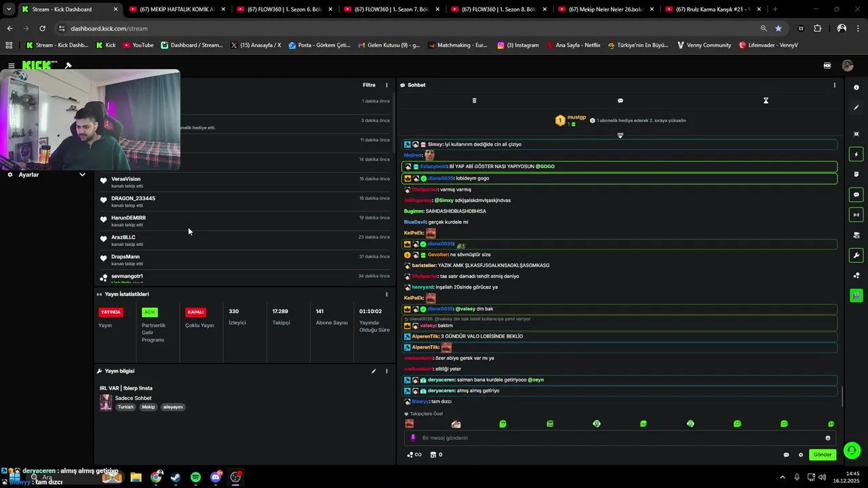Click the capture frame icon in right sidebar
Image resolution: width=868 pixels, height=488 pixels.
coord(856,134)
